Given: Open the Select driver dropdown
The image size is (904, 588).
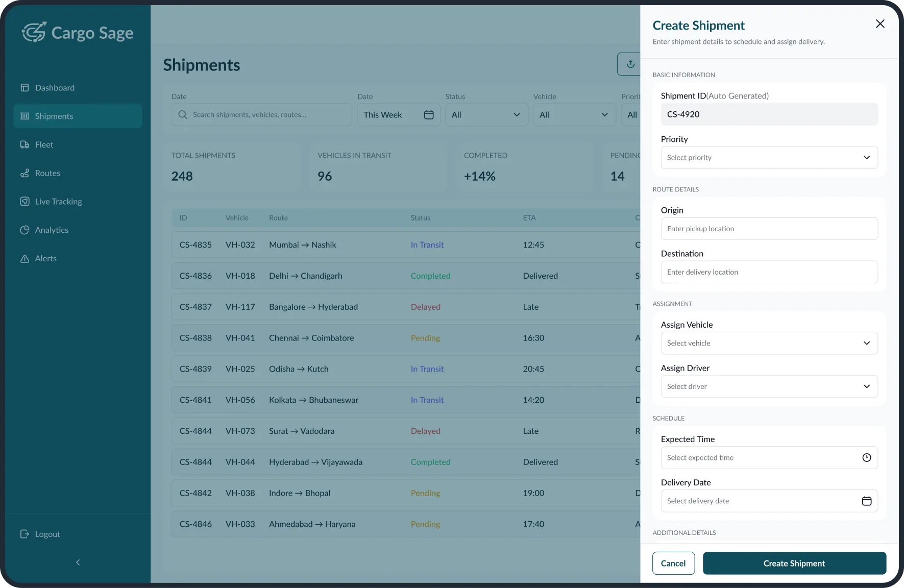Looking at the screenshot, I should [x=769, y=386].
